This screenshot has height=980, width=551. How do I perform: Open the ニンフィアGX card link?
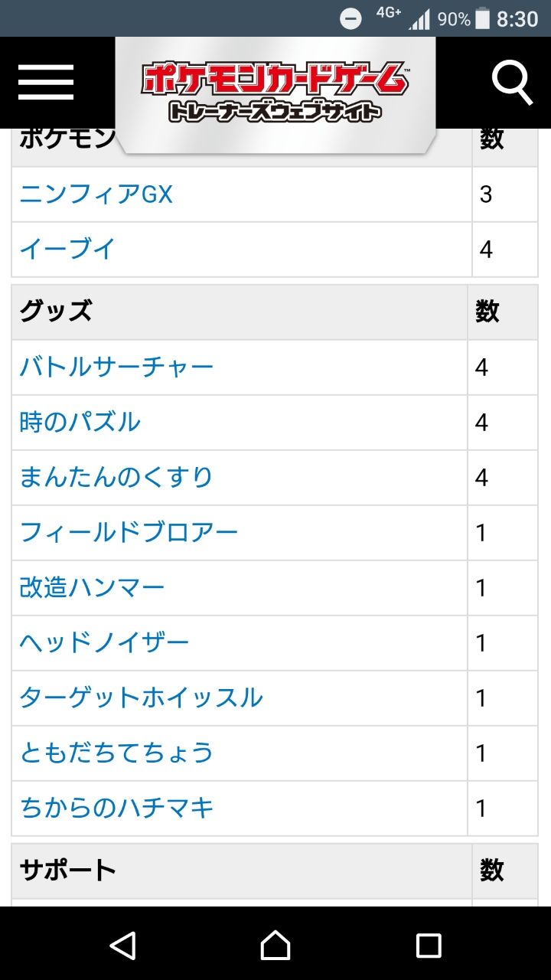pyautogui.click(x=96, y=194)
